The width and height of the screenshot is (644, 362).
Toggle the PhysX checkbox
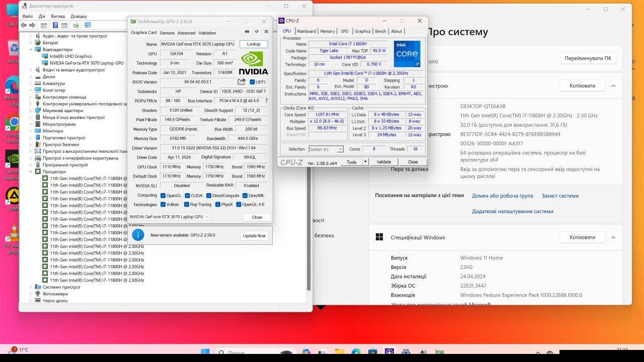click(x=217, y=205)
